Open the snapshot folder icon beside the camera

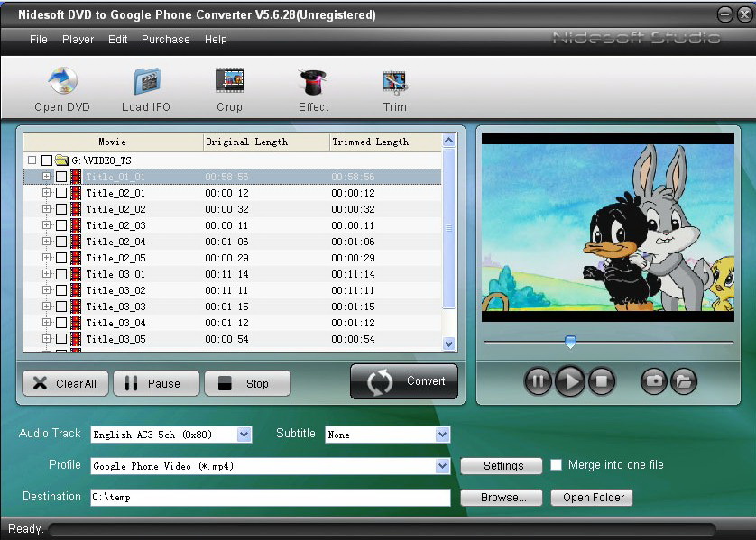pyautogui.click(x=684, y=381)
